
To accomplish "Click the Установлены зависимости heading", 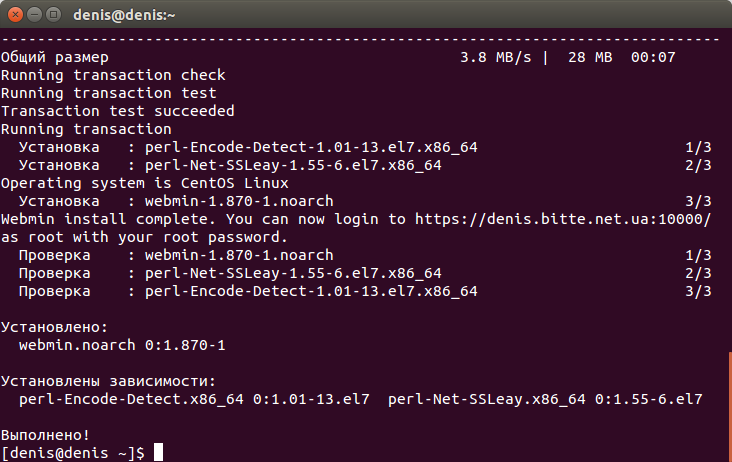I will pos(108,381).
